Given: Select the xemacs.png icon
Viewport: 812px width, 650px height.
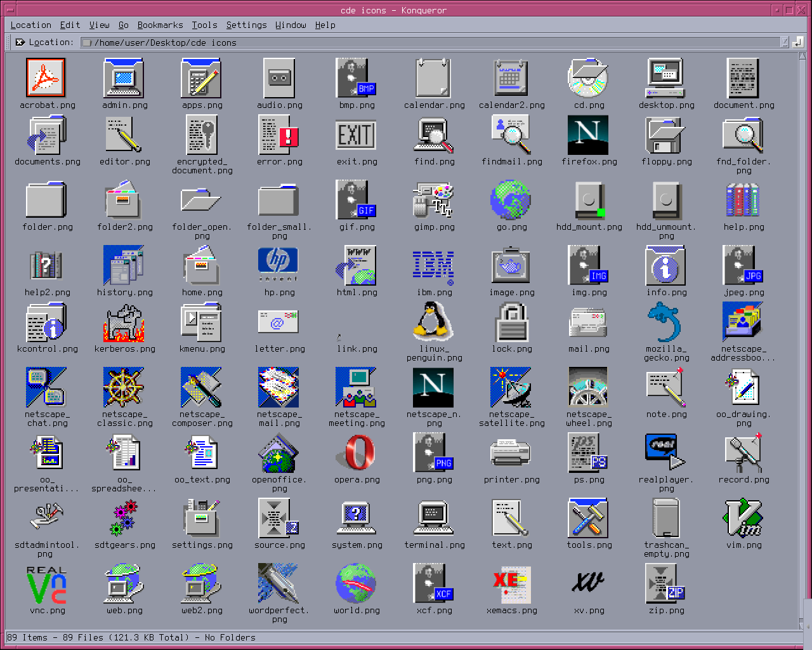Looking at the screenshot, I should pyautogui.click(x=511, y=584).
